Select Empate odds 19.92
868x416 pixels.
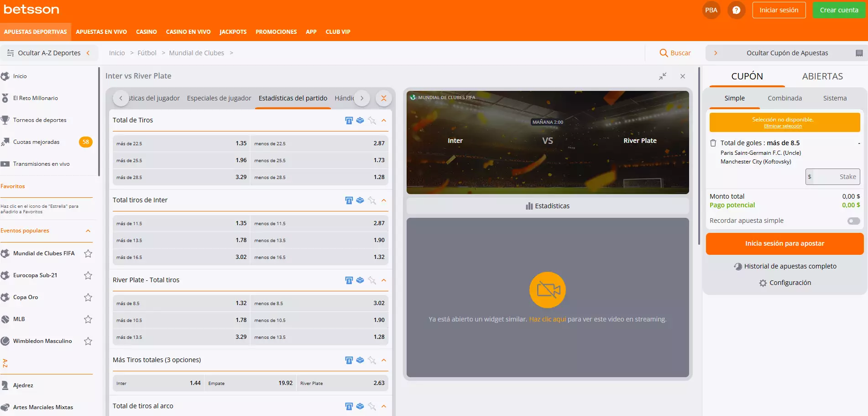251,383
